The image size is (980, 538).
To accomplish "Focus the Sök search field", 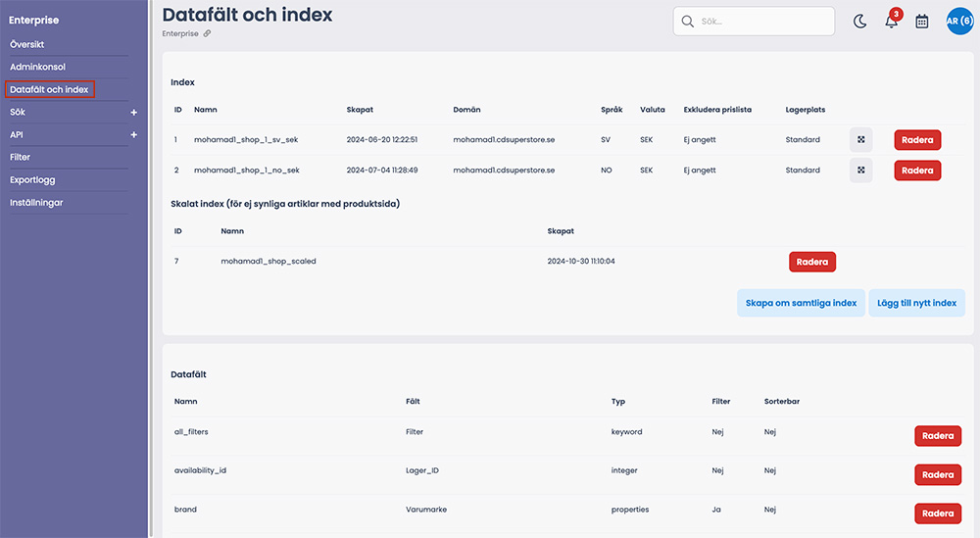I will click(754, 22).
